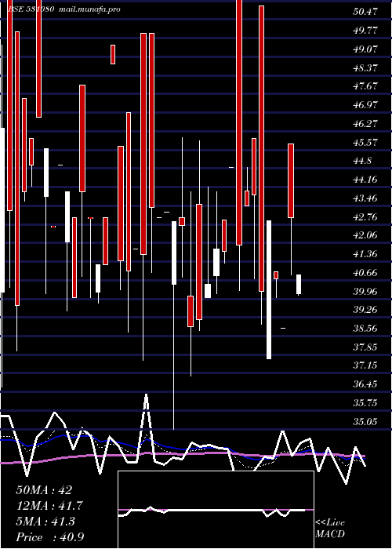The height and width of the screenshot is (549, 392).
Task: Click the 49.07 price level label
Action: (x=365, y=49)
